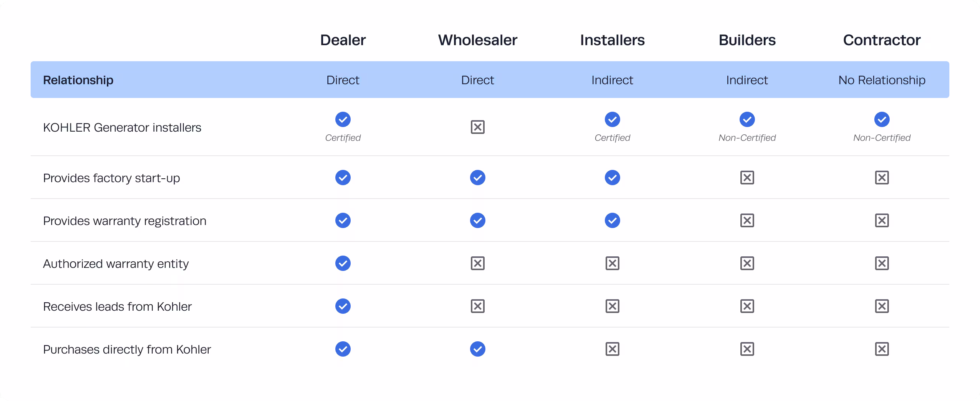
Task: Click Contractor X mark for Authorized warranty entity
Action: click(x=882, y=263)
